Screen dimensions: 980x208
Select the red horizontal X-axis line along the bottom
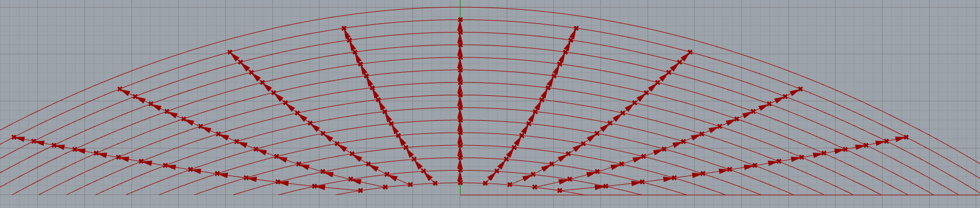(720, 195)
